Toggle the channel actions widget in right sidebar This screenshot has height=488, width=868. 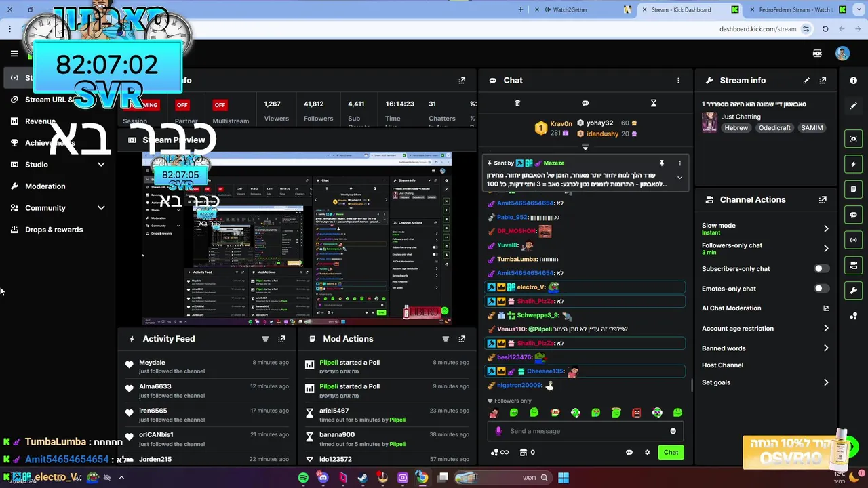[853, 265]
